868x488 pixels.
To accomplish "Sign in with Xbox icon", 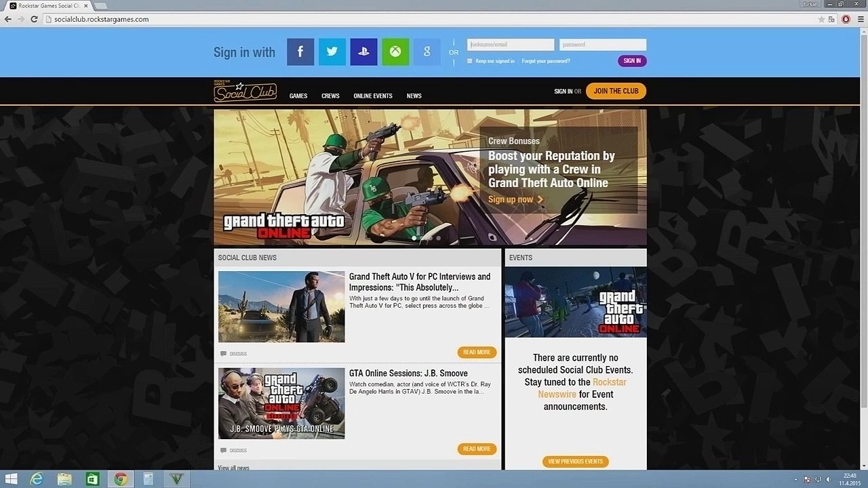I will [x=395, y=52].
